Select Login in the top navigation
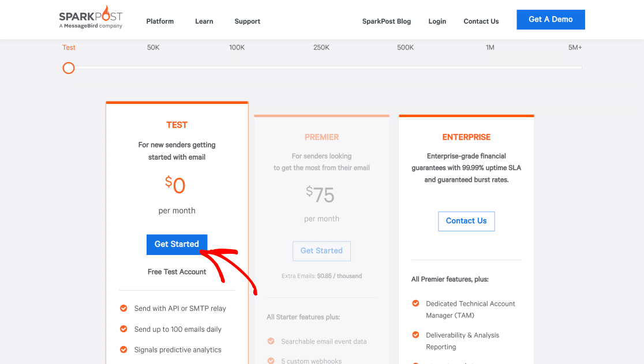The width and height of the screenshot is (644, 364). click(437, 21)
